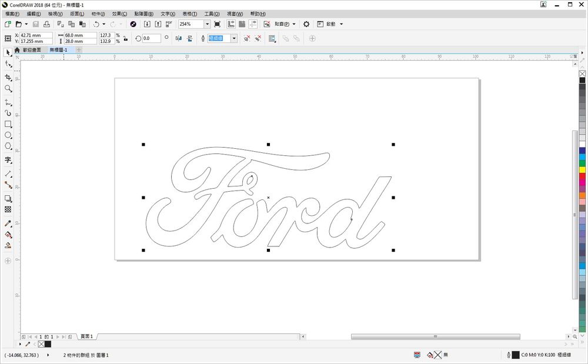Select the Freehand drawing tool

(8, 102)
